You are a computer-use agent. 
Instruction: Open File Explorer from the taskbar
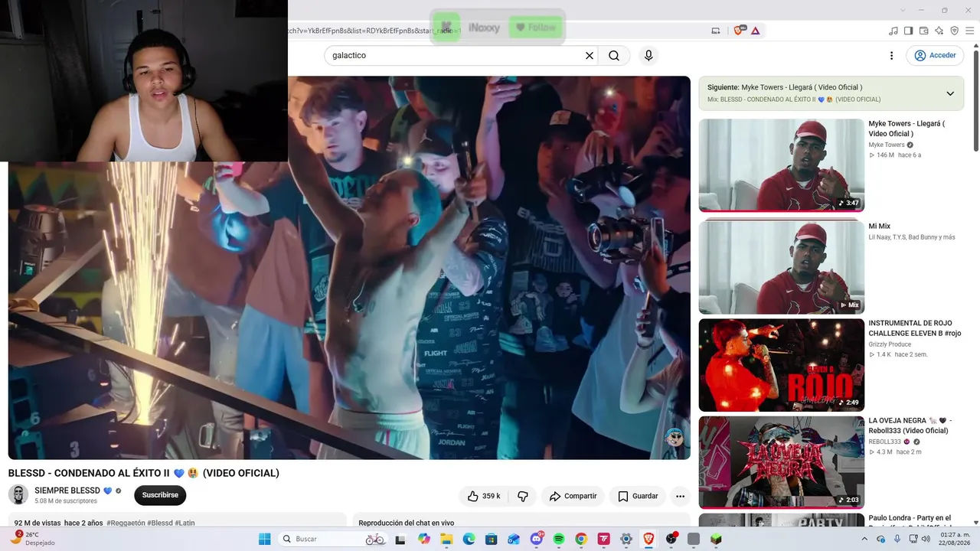click(x=446, y=539)
